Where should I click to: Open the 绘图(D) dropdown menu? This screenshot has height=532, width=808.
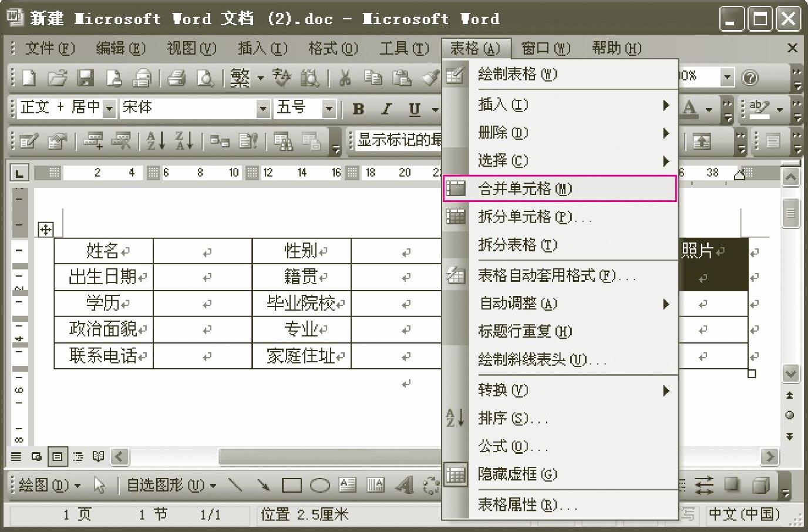[50, 485]
